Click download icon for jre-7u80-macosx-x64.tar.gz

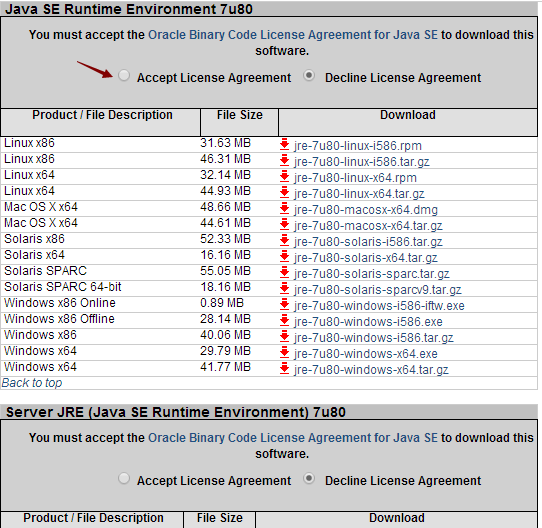click(284, 224)
